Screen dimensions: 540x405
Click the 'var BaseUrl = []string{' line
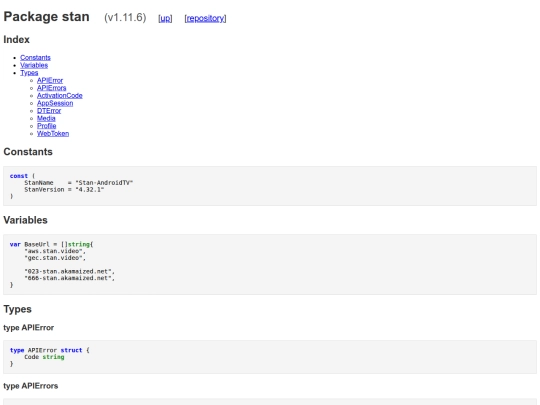click(x=51, y=244)
